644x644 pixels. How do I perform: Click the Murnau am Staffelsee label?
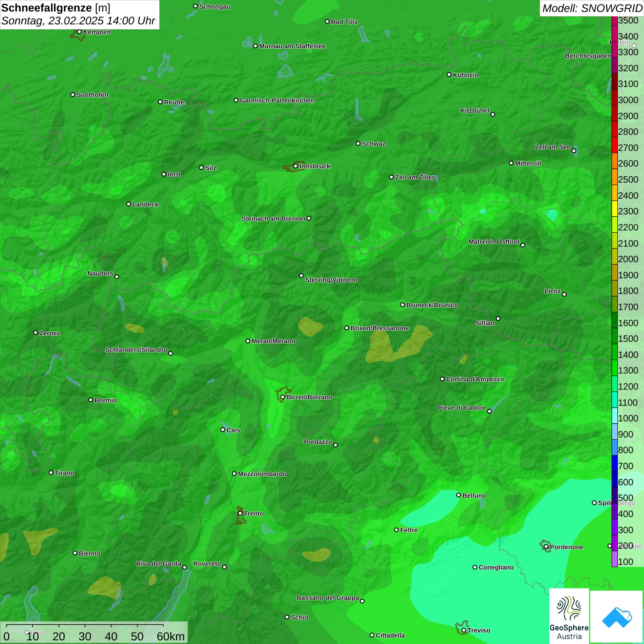(292, 46)
